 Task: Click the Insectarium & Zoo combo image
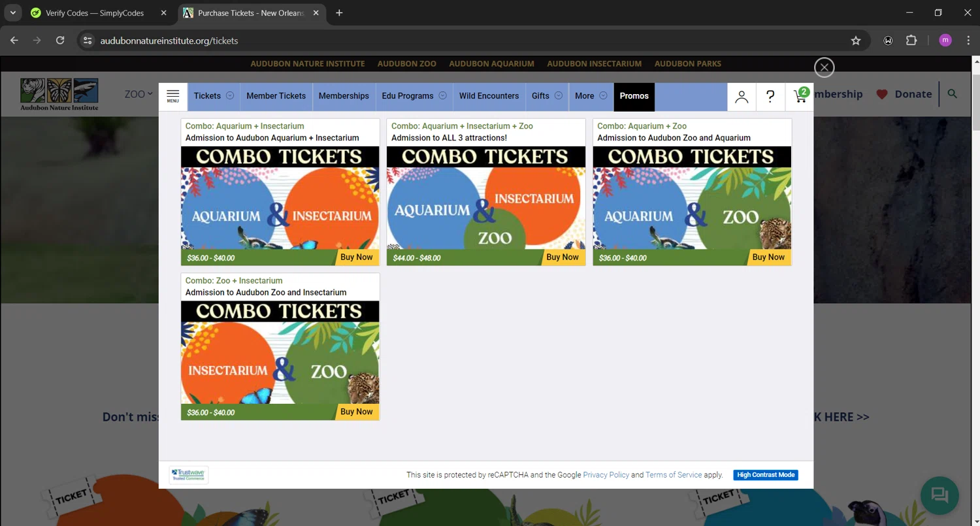[280, 353]
